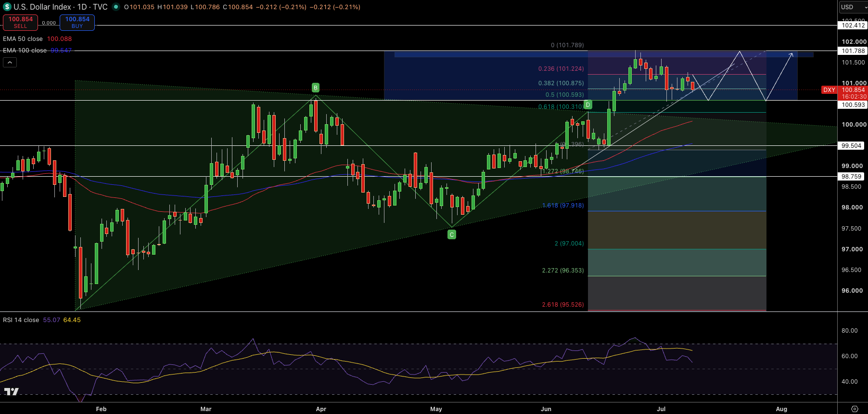The width and height of the screenshot is (868, 414).
Task: Select the 1.618 (97.918) Fibonacci label
Action: coord(563,206)
